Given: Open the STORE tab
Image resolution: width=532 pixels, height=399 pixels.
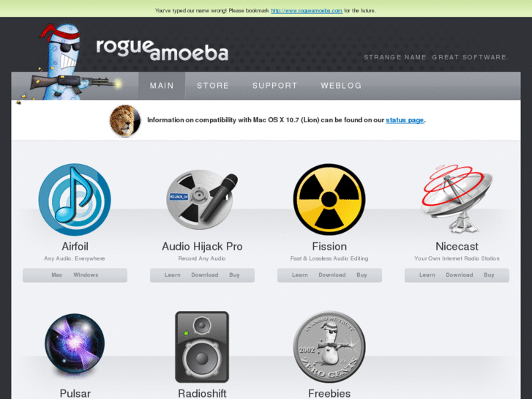Looking at the screenshot, I should (213, 86).
